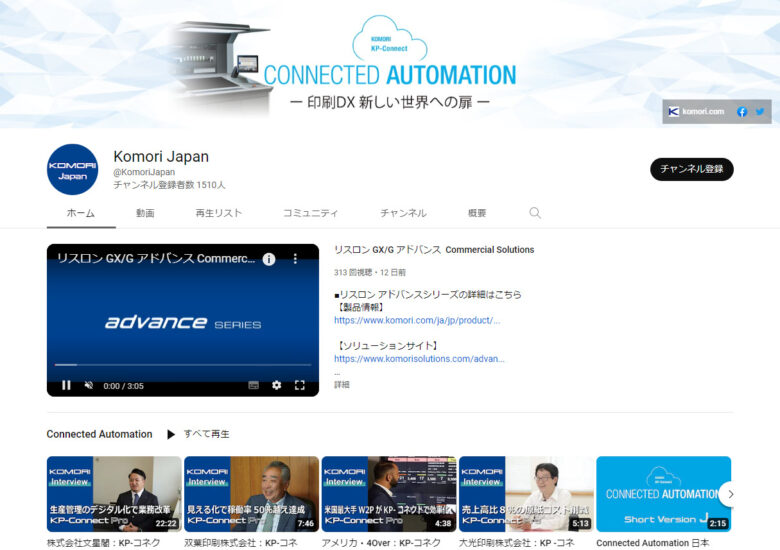Open the 株式会社文星閣:KP-コネク video title

coord(103,543)
